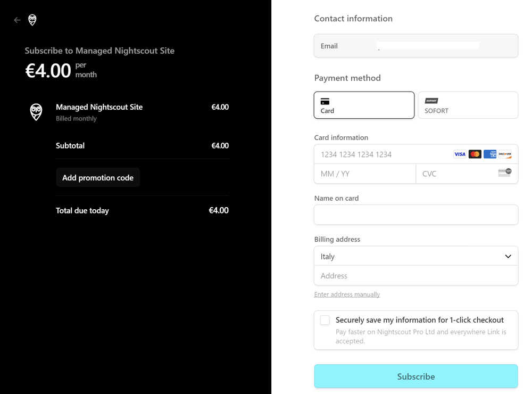Viewport: 532px width, 394px height.
Task: Click the Nightscout owl logo in header
Action: coord(32,20)
